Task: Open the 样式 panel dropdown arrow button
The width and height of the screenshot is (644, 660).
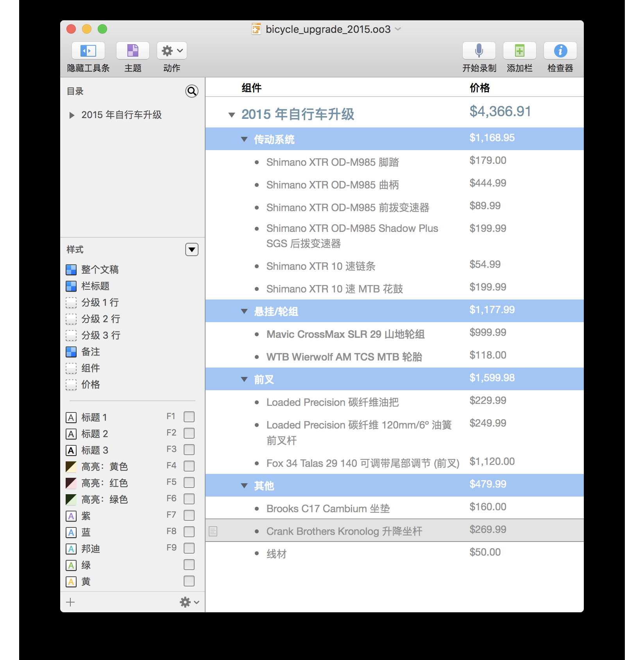Action: click(191, 249)
